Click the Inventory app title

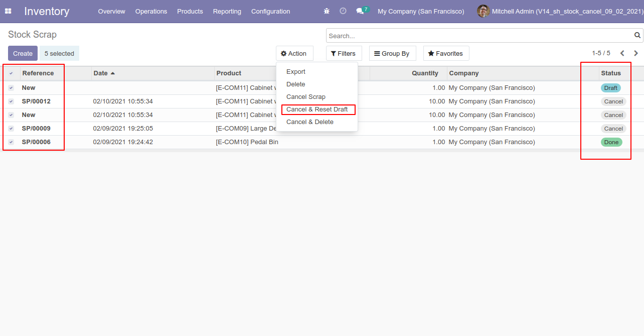point(47,11)
